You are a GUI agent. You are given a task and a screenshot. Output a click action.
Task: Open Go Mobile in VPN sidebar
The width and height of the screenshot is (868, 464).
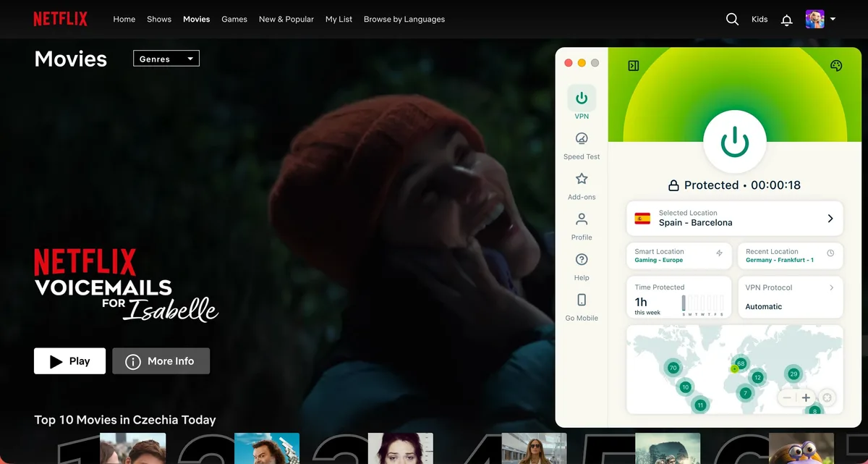(582, 306)
